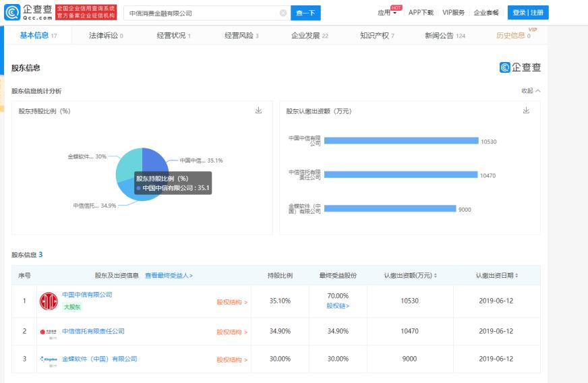The image size is (588, 383).
Task: Switch to the 经营风险 tab
Action: pos(241,35)
